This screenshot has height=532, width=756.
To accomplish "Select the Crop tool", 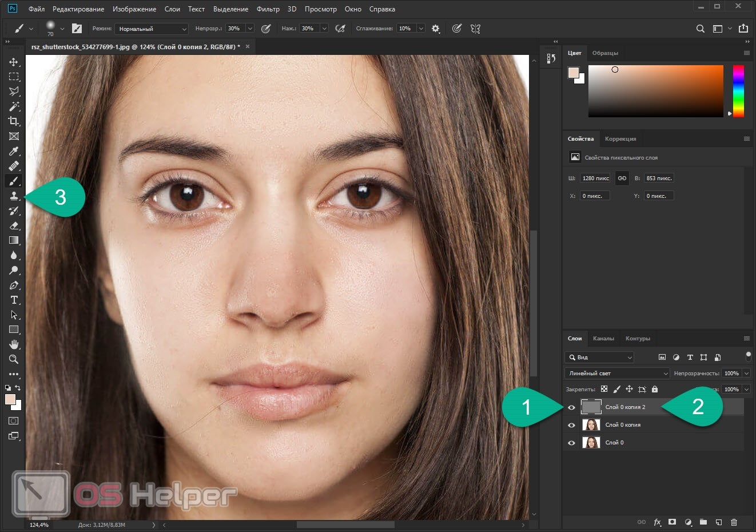I will (x=14, y=121).
